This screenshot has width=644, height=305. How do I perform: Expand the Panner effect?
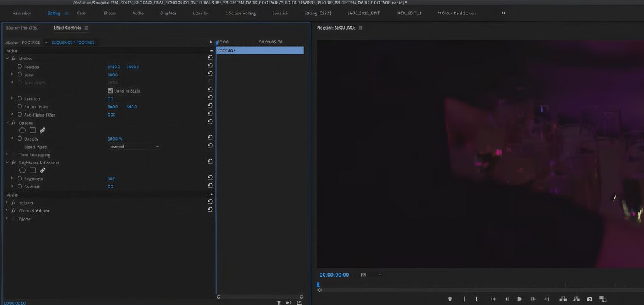pyautogui.click(x=7, y=218)
